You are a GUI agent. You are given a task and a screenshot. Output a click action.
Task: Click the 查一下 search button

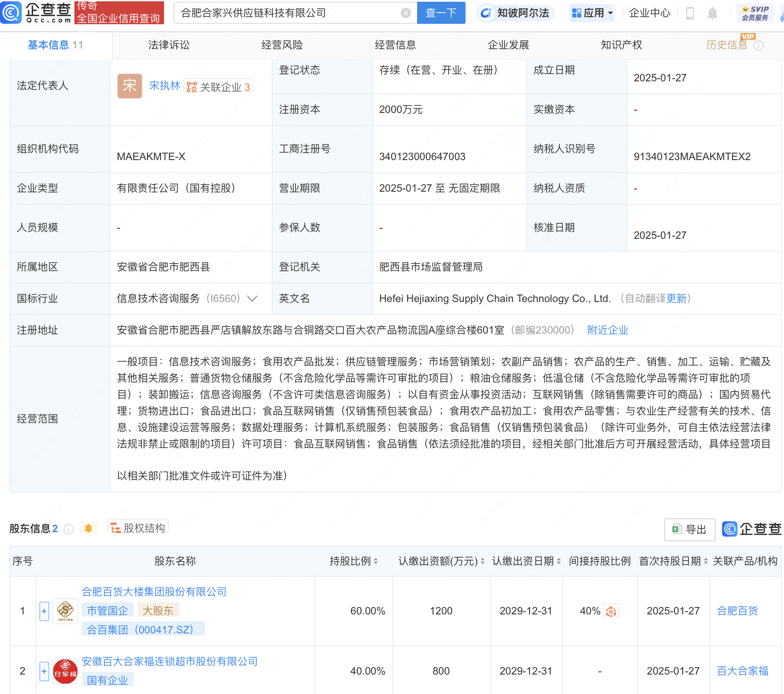(x=441, y=13)
